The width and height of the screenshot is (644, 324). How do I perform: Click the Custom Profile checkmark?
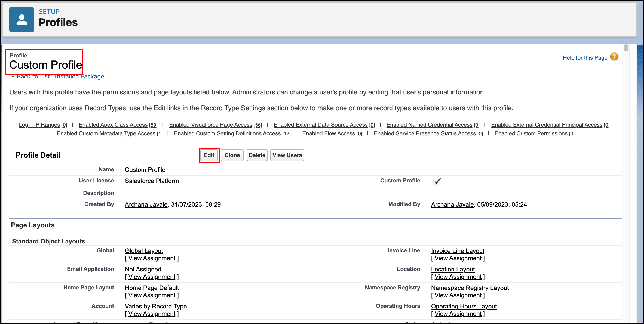click(x=437, y=181)
